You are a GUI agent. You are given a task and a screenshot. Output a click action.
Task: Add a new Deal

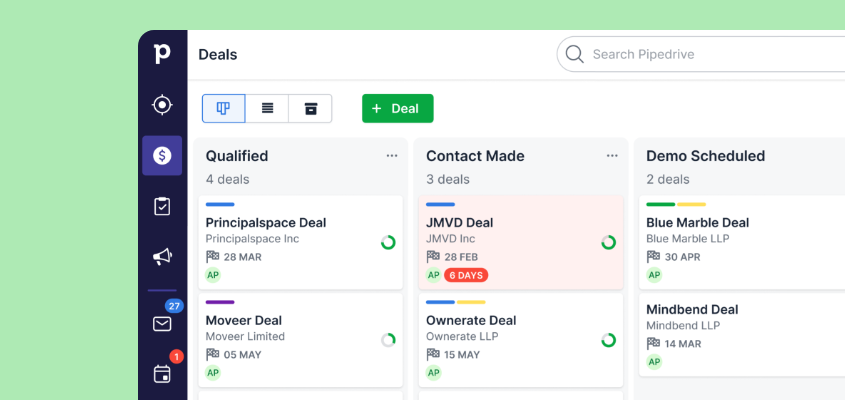click(x=398, y=108)
